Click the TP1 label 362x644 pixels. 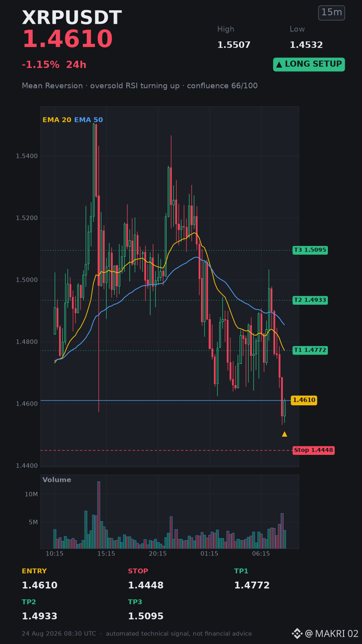click(x=241, y=571)
